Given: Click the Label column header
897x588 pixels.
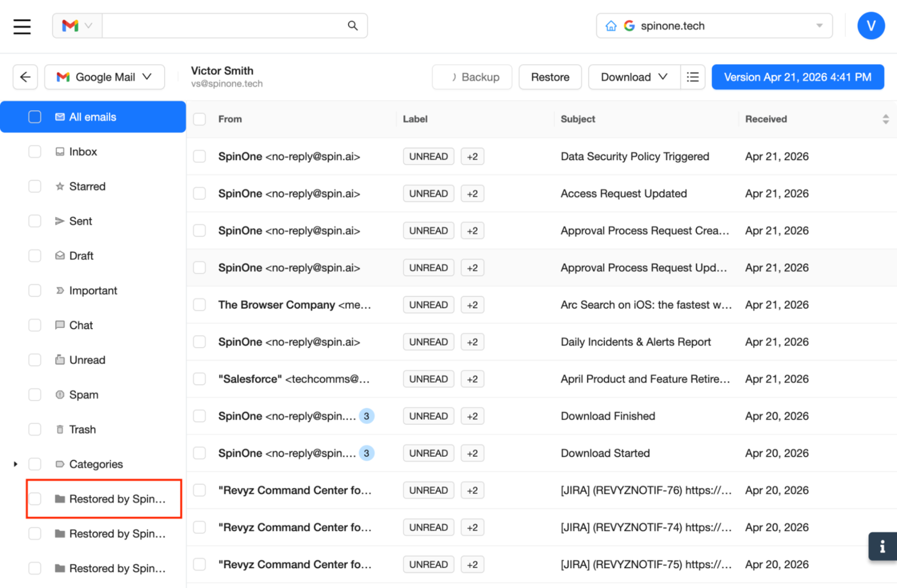Looking at the screenshot, I should point(415,119).
